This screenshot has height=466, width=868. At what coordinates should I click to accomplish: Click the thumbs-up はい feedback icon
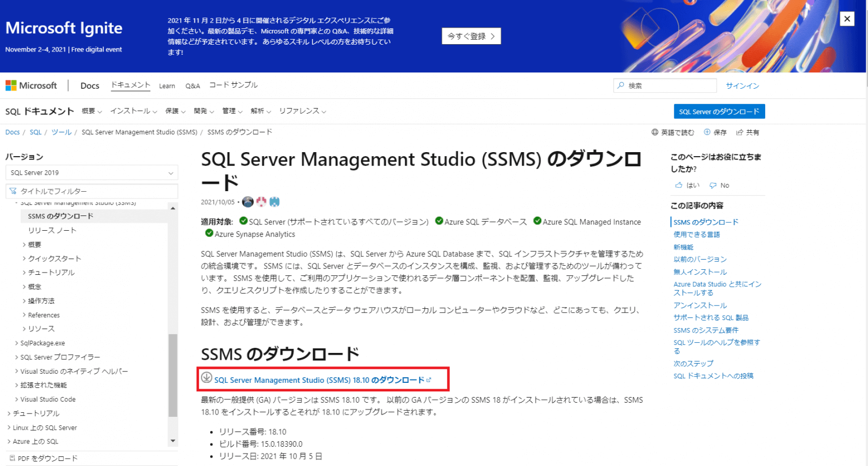tap(679, 185)
